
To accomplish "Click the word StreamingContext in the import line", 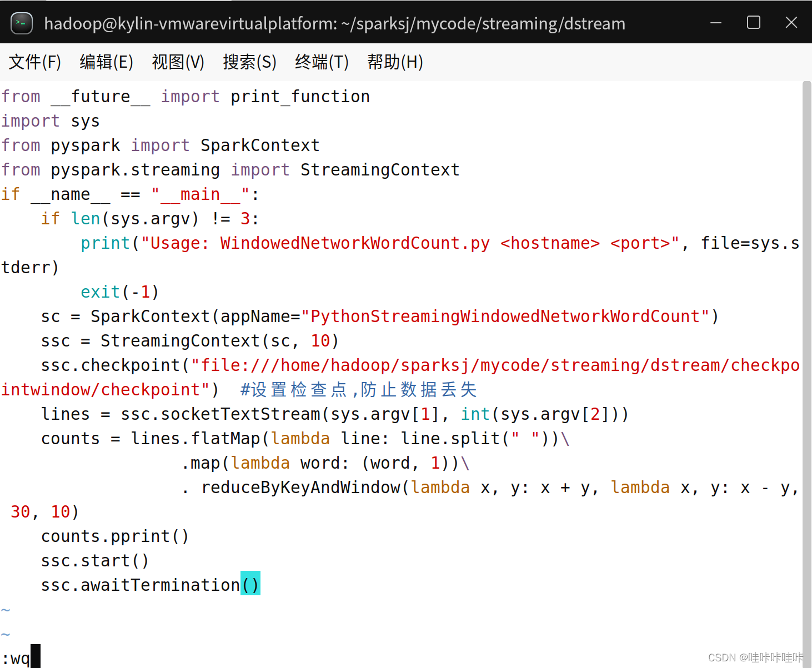I will [x=379, y=169].
